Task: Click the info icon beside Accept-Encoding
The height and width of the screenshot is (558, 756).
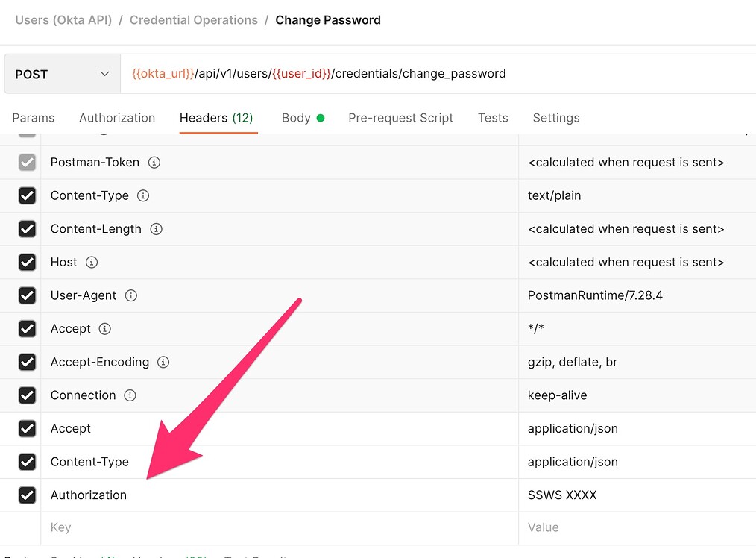Action: click(163, 362)
